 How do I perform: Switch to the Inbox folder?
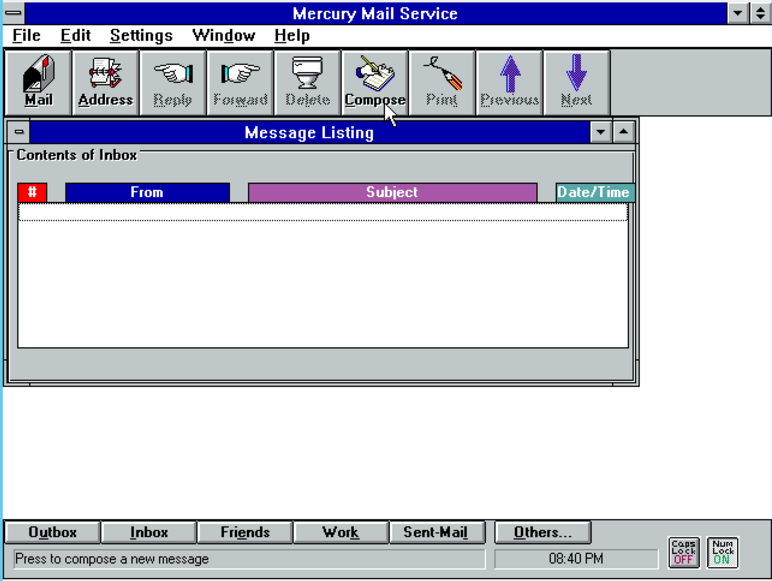(x=149, y=532)
